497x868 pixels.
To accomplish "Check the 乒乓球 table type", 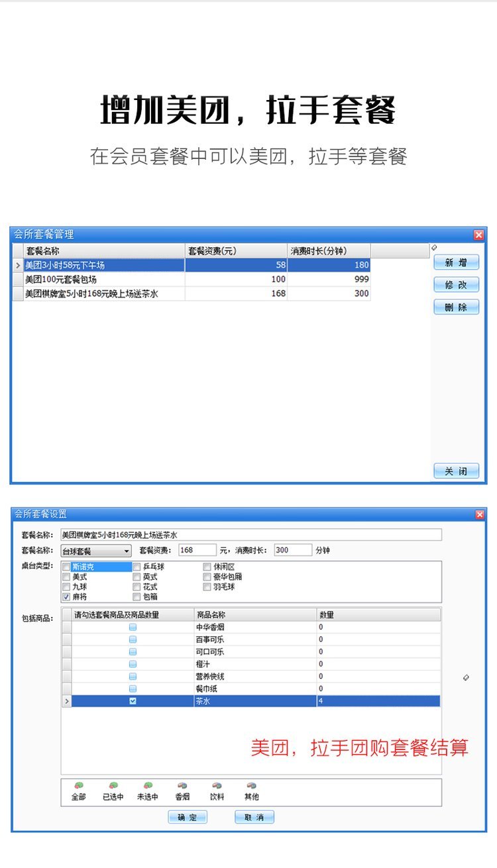I will tap(137, 567).
